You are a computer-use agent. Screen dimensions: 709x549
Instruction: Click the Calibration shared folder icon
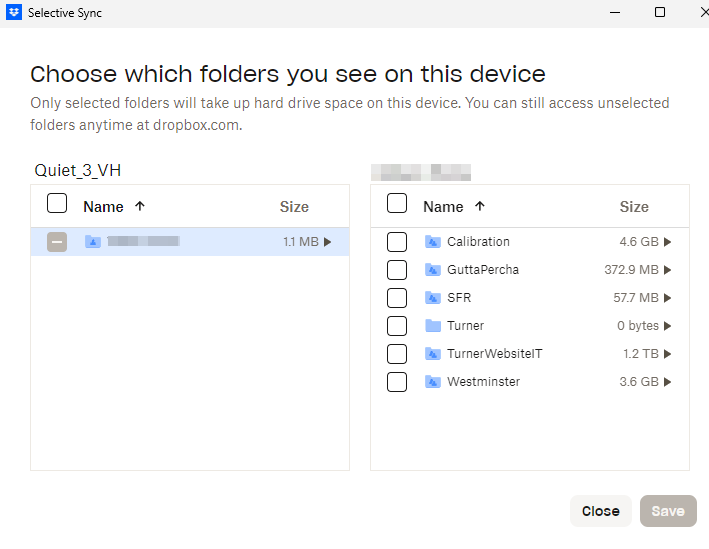tap(432, 242)
